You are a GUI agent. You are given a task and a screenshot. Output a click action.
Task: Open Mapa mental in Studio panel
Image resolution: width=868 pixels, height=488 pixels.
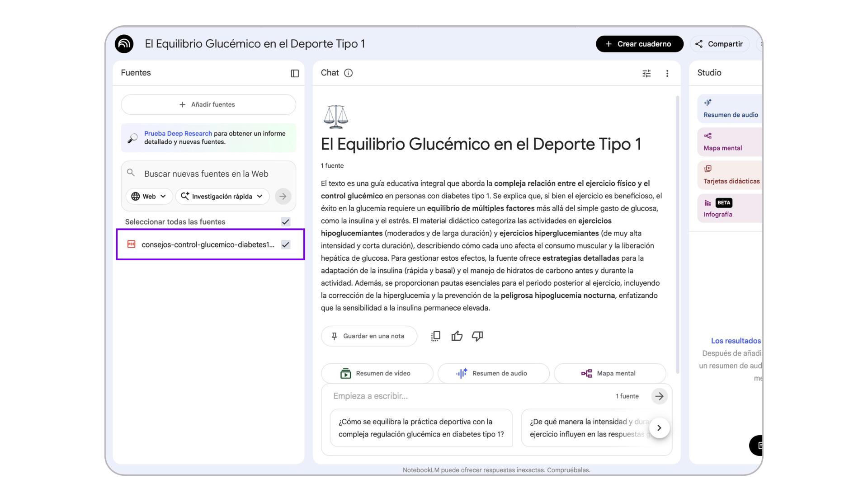click(x=729, y=142)
